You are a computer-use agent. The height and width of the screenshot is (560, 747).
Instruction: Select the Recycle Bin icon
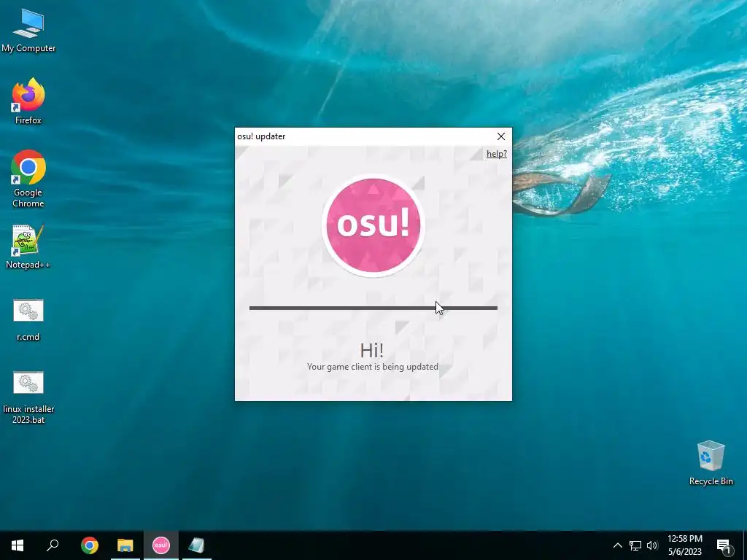click(711, 463)
